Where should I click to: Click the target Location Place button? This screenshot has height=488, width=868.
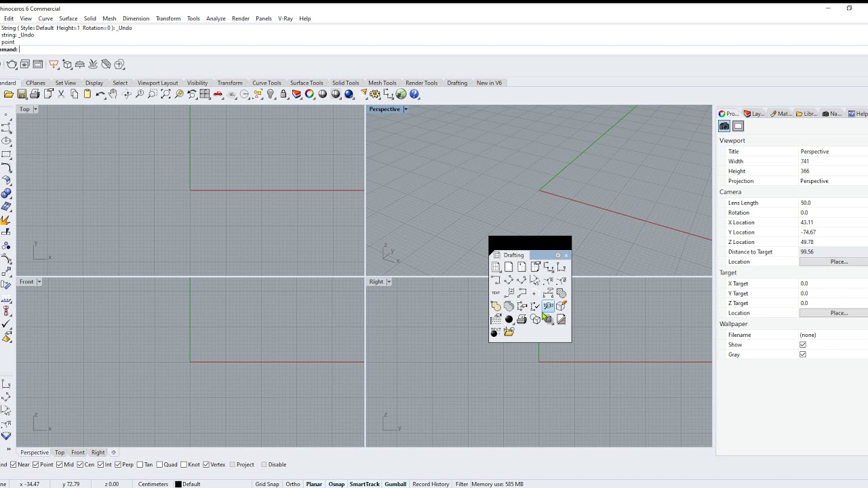point(835,313)
